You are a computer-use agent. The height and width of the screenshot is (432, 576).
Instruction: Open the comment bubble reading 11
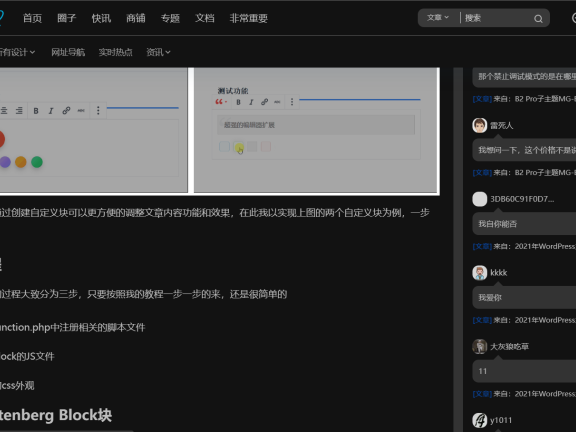[524, 371]
